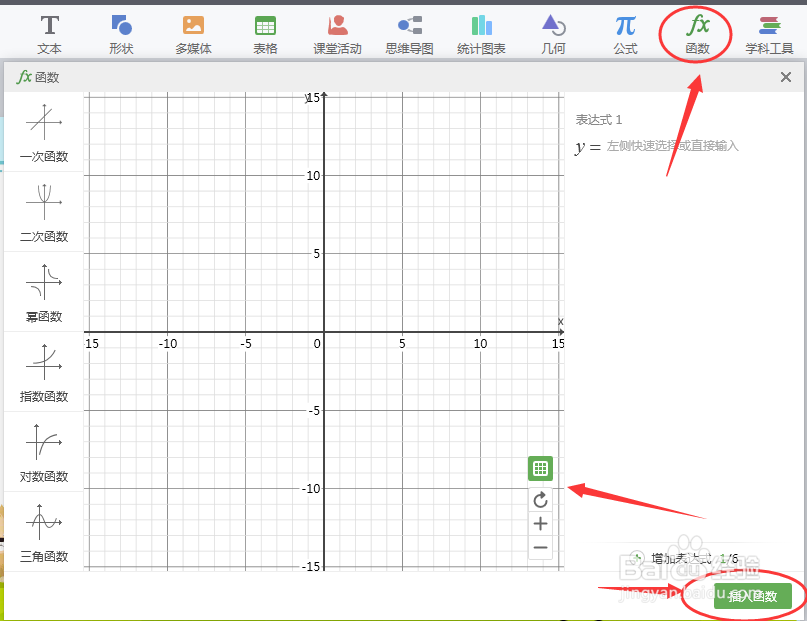The height and width of the screenshot is (621, 807).
Task: Reset the graph view with the refresh icon
Action: tap(540, 500)
